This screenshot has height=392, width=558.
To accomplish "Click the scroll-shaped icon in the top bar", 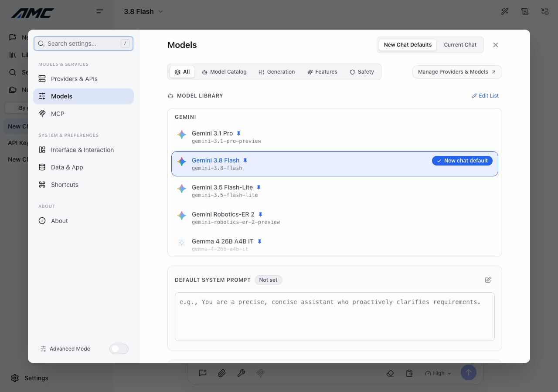I will (525, 11).
